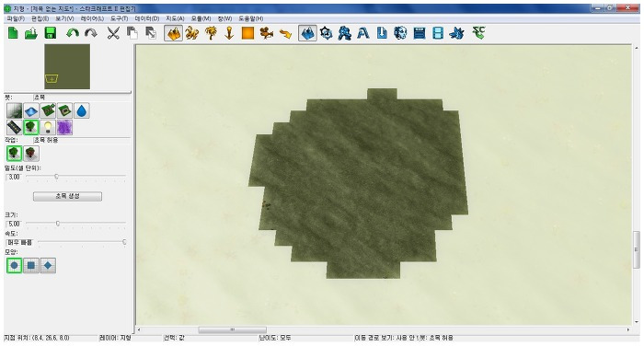Click the horizontal scrollbar right arrow
The height and width of the screenshot is (346, 644).
(628, 330)
